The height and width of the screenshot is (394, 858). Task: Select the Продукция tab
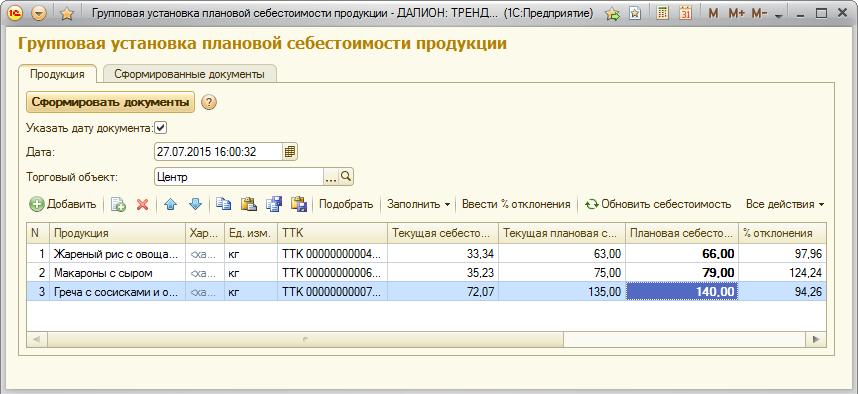pos(57,74)
